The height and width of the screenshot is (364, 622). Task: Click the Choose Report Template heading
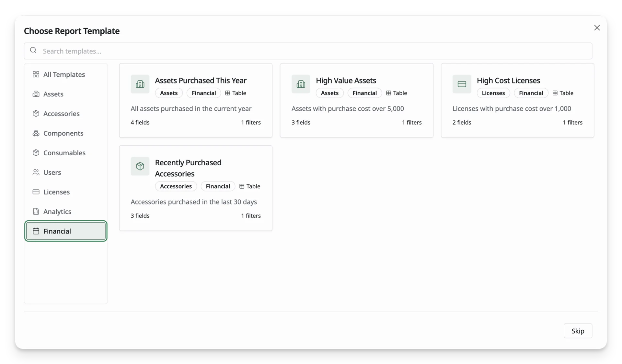click(72, 31)
